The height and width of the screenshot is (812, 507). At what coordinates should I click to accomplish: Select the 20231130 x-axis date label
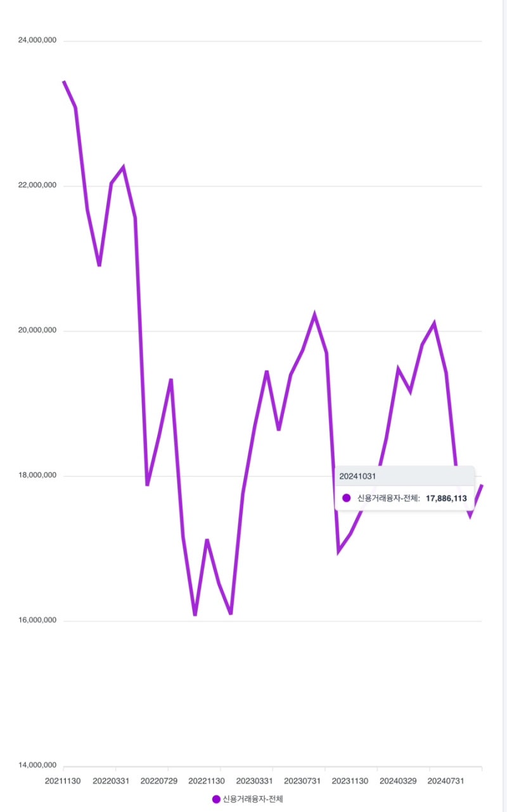click(350, 782)
